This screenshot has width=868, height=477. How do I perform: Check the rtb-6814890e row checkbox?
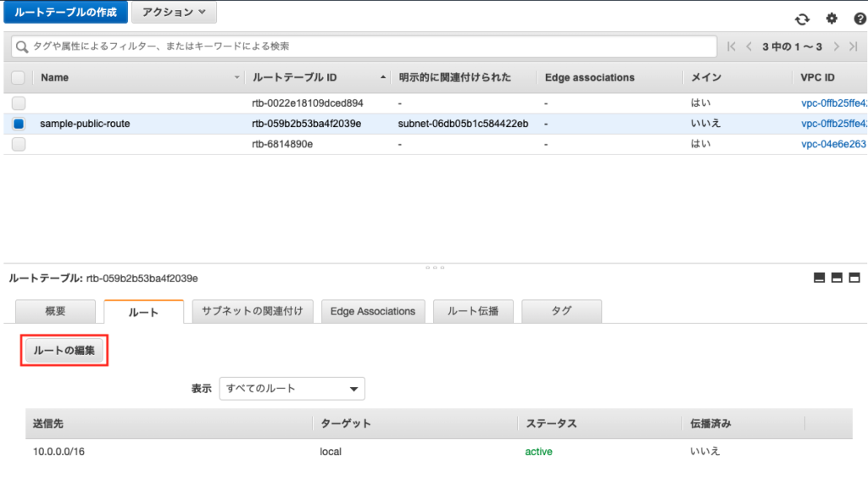pos(19,144)
